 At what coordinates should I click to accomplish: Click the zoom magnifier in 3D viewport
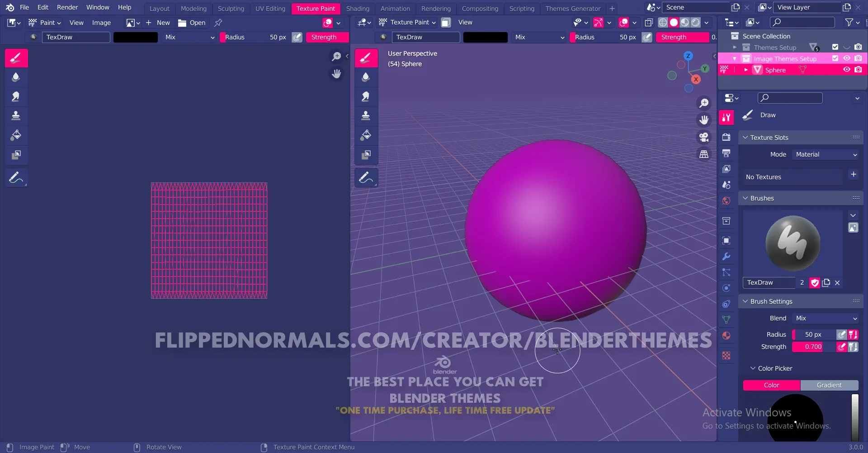(704, 103)
